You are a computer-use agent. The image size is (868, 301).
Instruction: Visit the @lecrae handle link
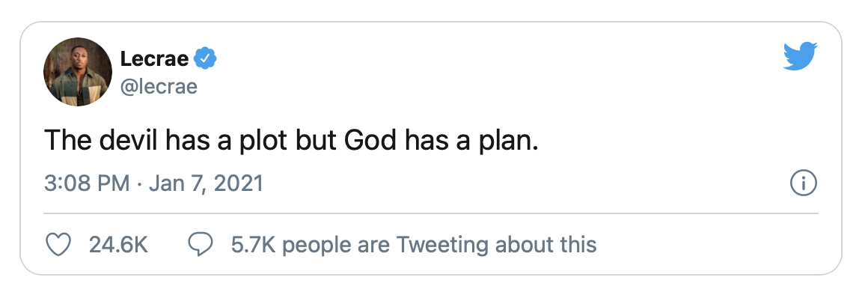pyautogui.click(x=159, y=86)
